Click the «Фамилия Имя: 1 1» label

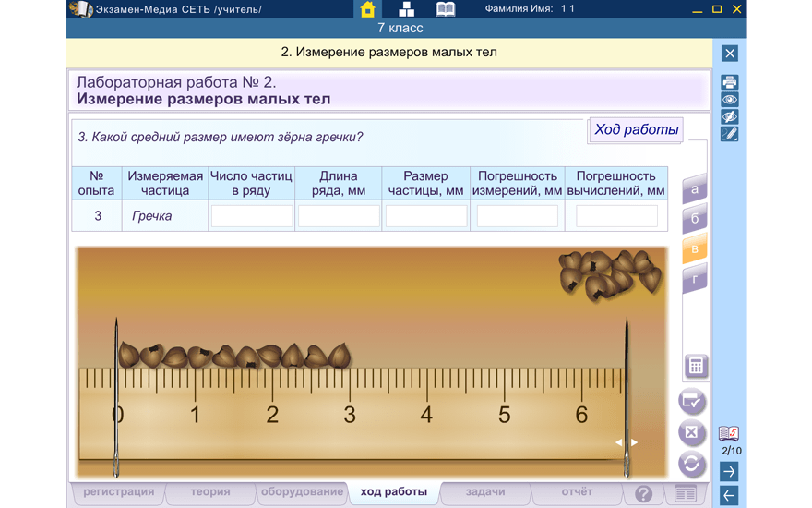(x=530, y=9)
